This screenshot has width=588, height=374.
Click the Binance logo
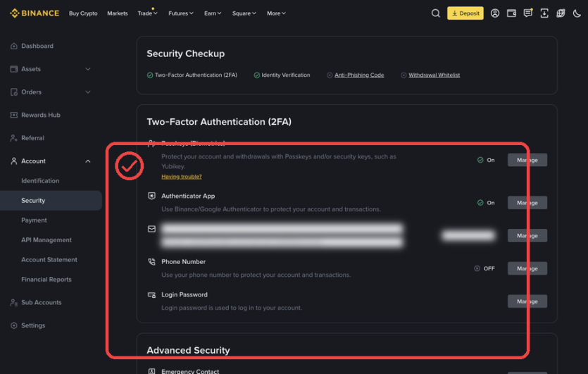pos(35,13)
